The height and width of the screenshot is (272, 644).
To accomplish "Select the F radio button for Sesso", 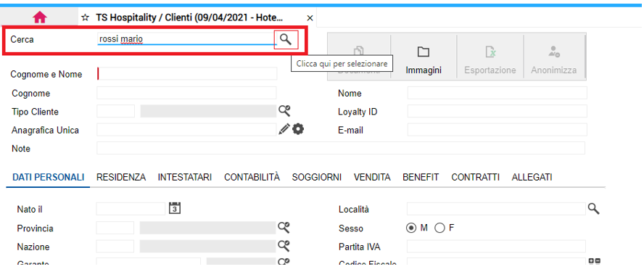I will point(439,228).
